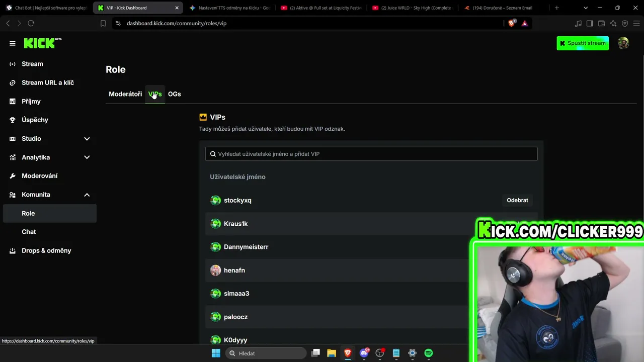Image resolution: width=644 pixels, height=362 pixels.
Task: Collapse the Komunita sidebar section
Action: tap(87, 195)
